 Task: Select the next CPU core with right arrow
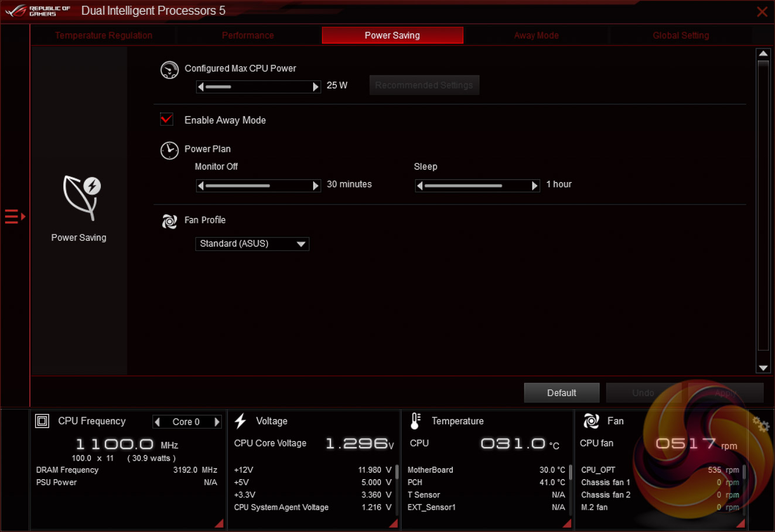pyautogui.click(x=217, y=422)
